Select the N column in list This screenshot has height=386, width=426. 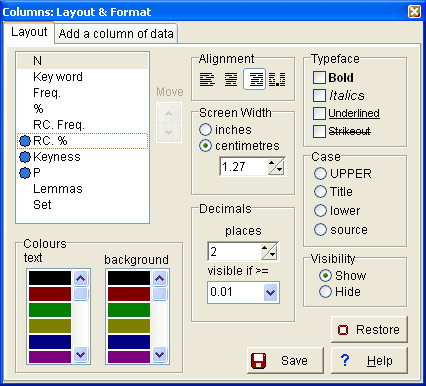tap(82, 61)
